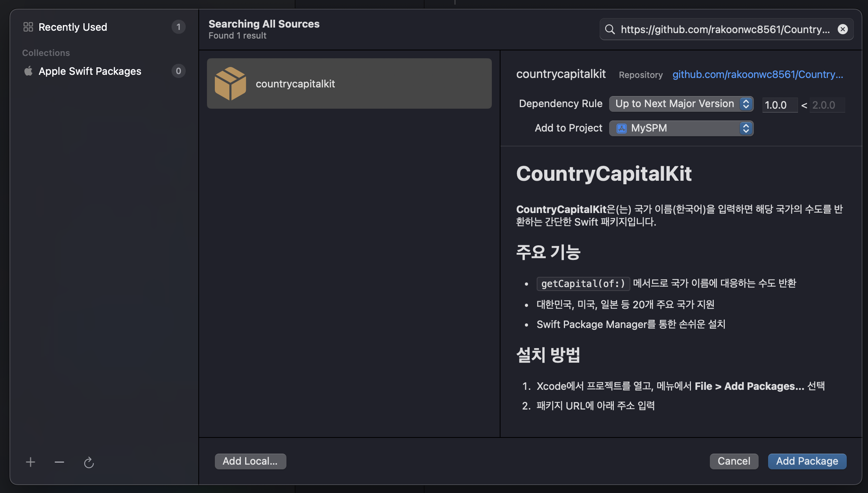Click the Cancel button
868x493 pixels.
(733, 461)
